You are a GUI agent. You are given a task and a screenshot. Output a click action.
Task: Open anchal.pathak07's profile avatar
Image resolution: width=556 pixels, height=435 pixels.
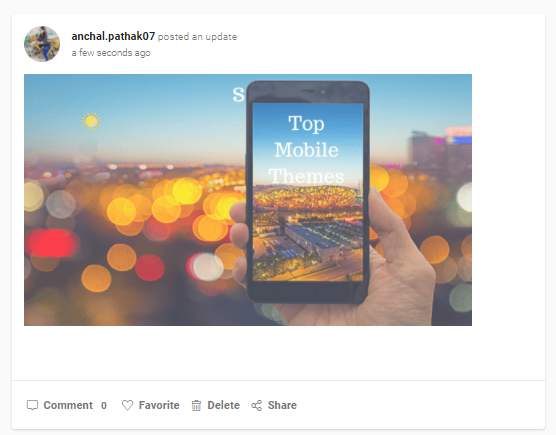coord(42,44)
